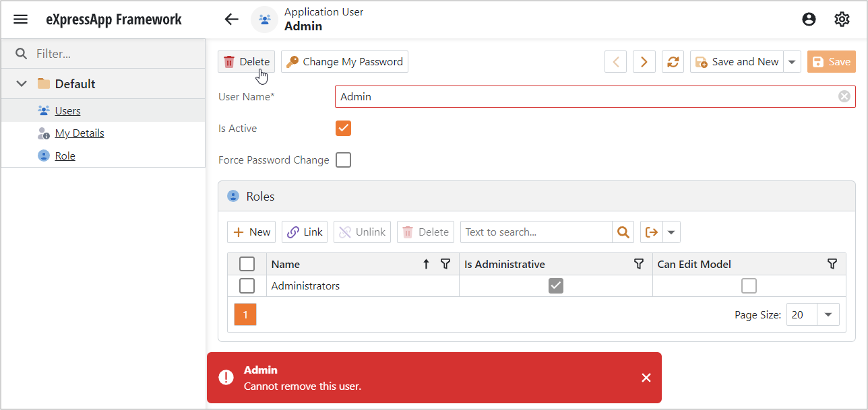Viewport: 868px width, 410px height.
Task: Click the Unlink role button
Action: [362, 232]
